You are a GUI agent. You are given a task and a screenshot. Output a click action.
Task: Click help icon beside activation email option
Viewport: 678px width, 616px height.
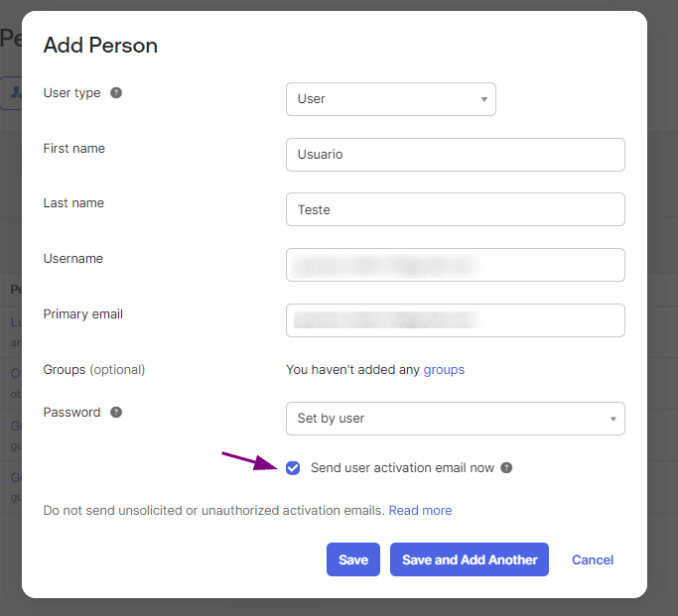point(506,468)
